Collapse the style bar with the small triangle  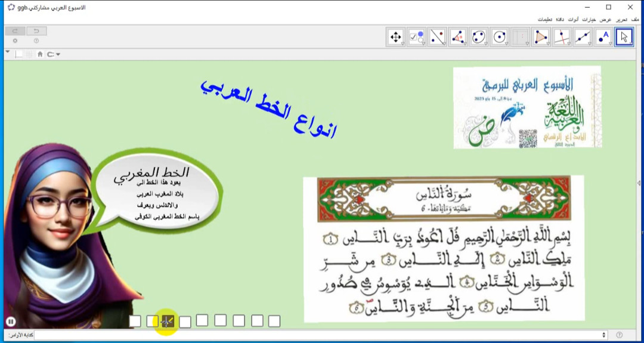pos(7,52)
